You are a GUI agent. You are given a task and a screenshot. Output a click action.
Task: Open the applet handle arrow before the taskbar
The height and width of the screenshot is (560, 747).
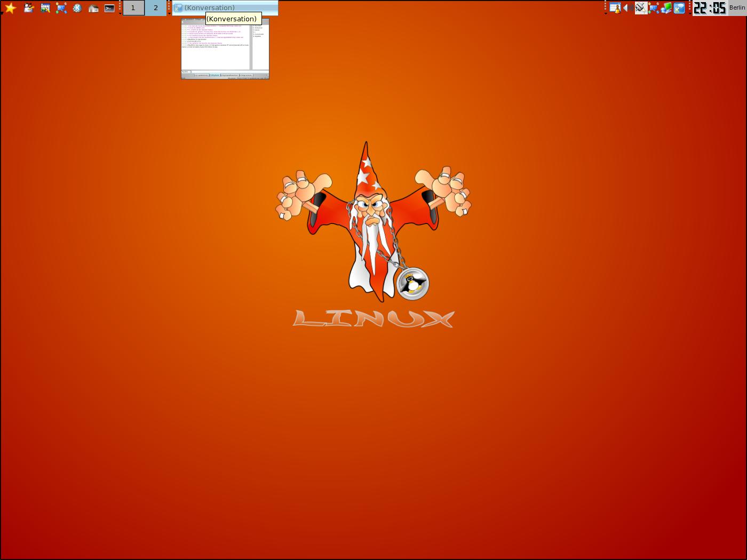click(x=169, y=13)
